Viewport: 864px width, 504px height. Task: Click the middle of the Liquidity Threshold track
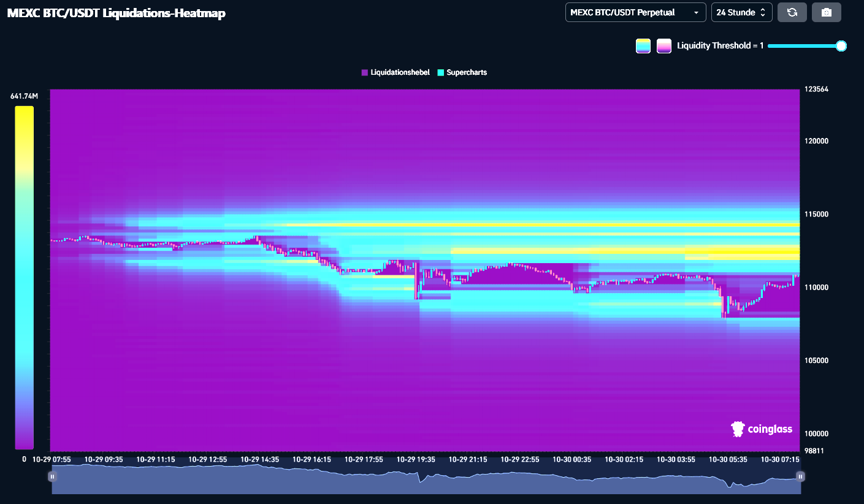[x=805, y=46]
